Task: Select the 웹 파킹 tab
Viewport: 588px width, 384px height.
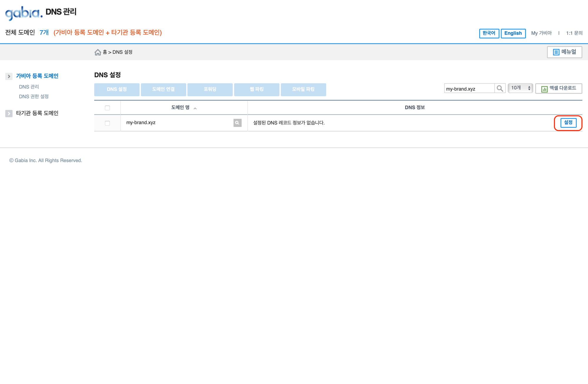Action: tap(256, 89)
